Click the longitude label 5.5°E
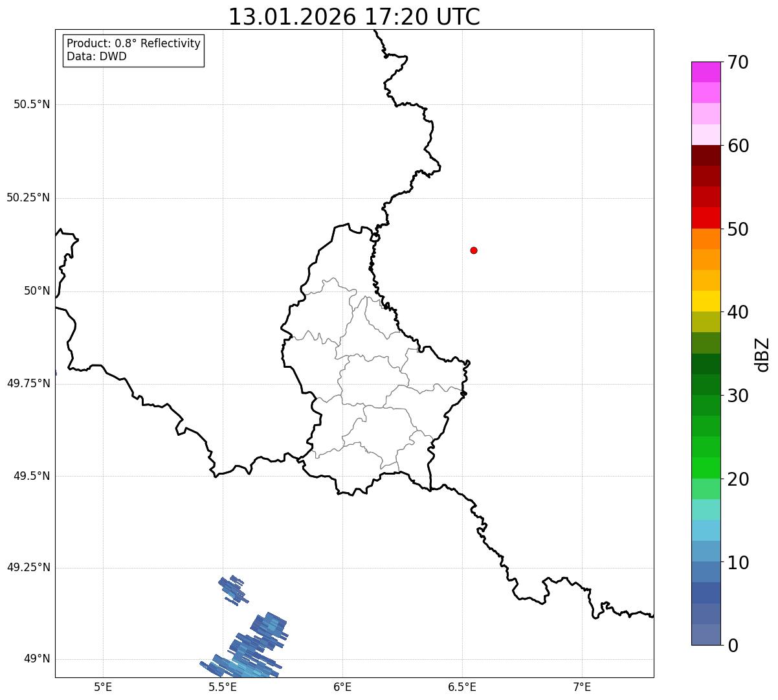The height and width of the screenshot is (700, 778). [223, 686]
